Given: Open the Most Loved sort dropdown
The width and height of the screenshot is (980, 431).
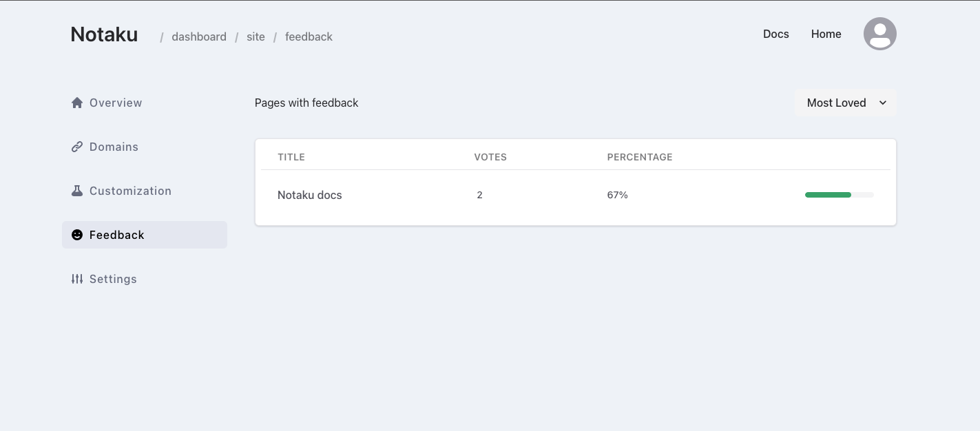Looking at the screenshot, I should point(846,103).
